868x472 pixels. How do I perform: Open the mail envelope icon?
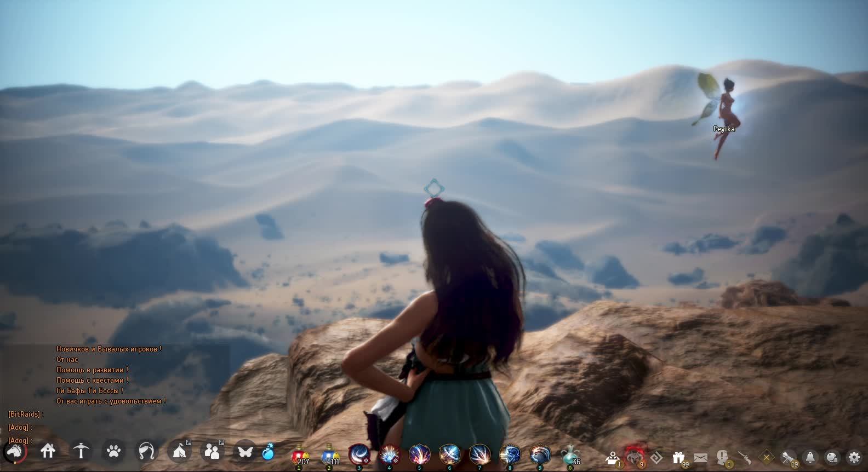point(701,458)
